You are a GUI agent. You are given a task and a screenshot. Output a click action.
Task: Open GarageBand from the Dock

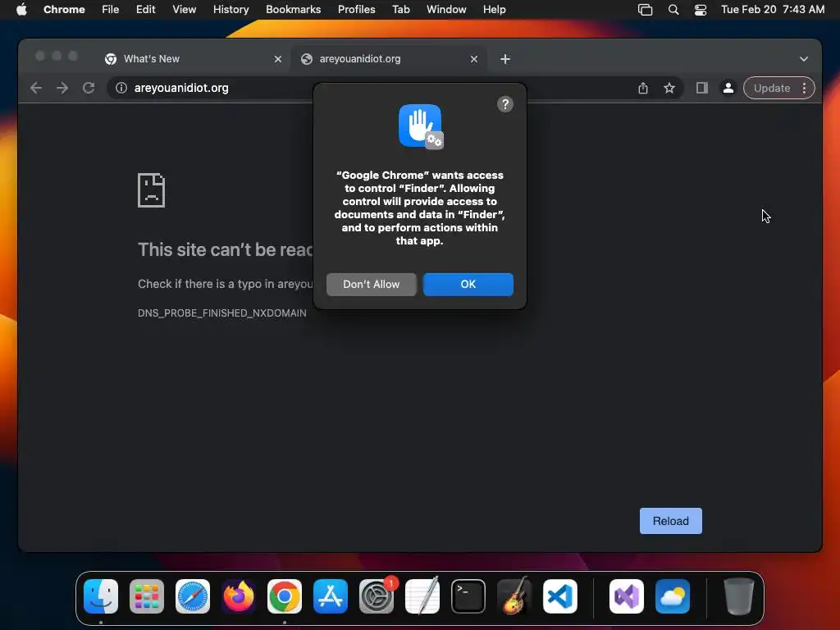pos(514,596)
